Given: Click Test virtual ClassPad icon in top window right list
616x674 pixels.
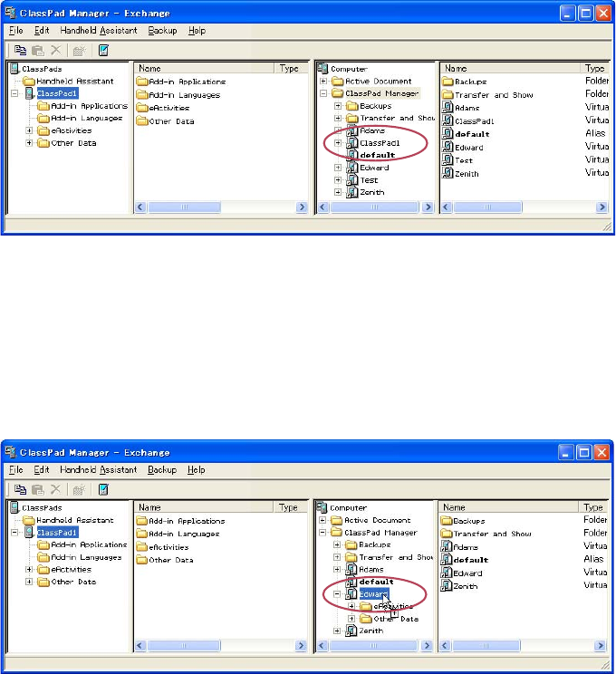Looking at the screenshot, I should pyautogui.click(x=448, y=160).
